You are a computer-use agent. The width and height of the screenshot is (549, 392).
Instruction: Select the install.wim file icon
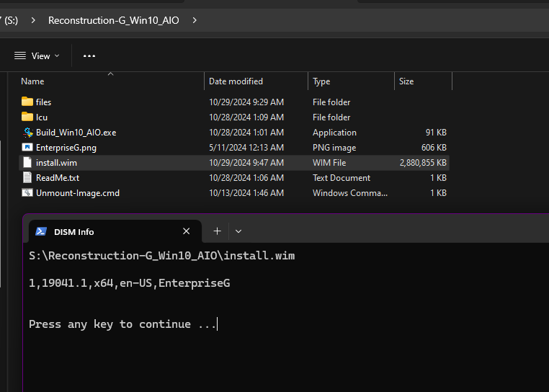pyautogui.click(x=27, y=163)
